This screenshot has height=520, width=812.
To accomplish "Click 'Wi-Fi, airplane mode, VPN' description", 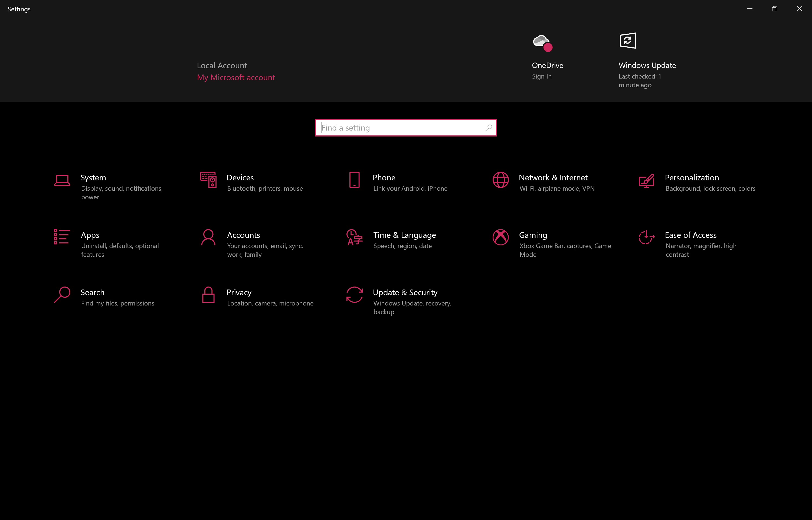I will pyautogui.click(x=557, y=188).
